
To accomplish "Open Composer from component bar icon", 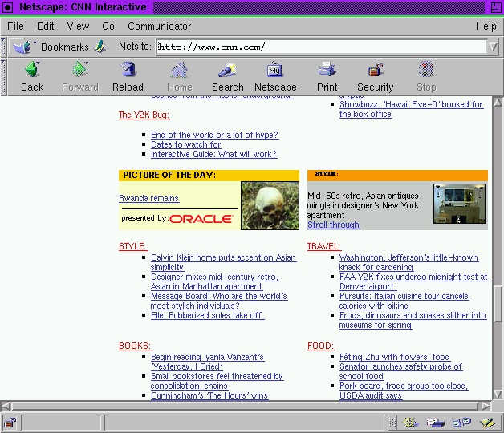I will tap(487, 423).
